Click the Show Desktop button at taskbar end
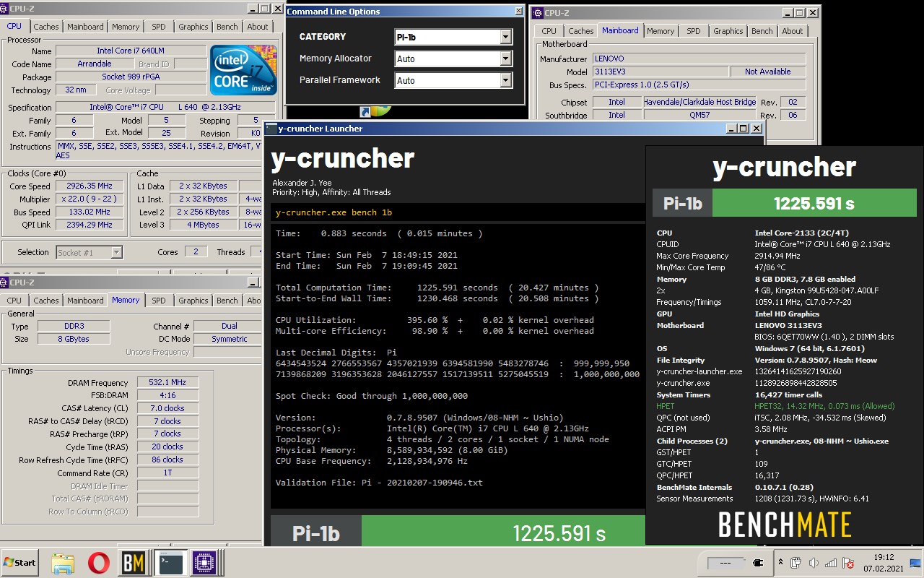The image size is (924, 578). (x=915, y=562)
